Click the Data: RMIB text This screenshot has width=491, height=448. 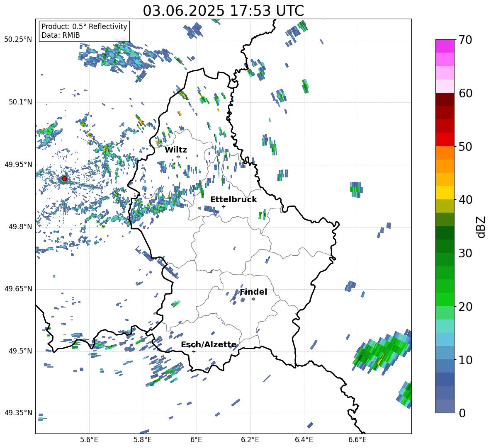tap(61, 35)
